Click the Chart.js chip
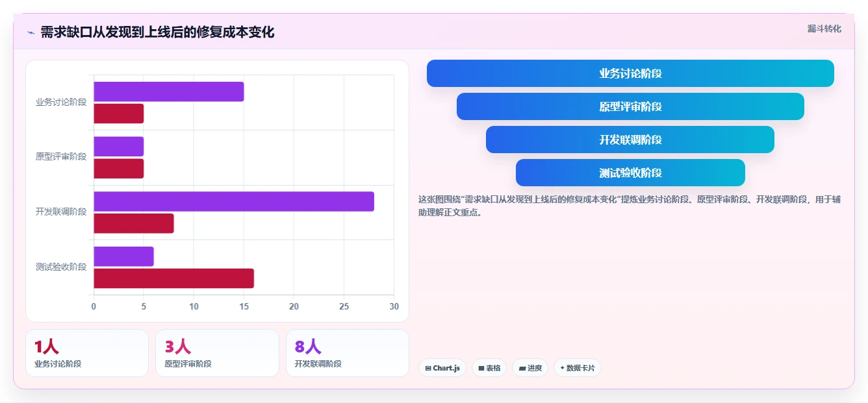This screenshot has height=403, width=868. [442, 368]
